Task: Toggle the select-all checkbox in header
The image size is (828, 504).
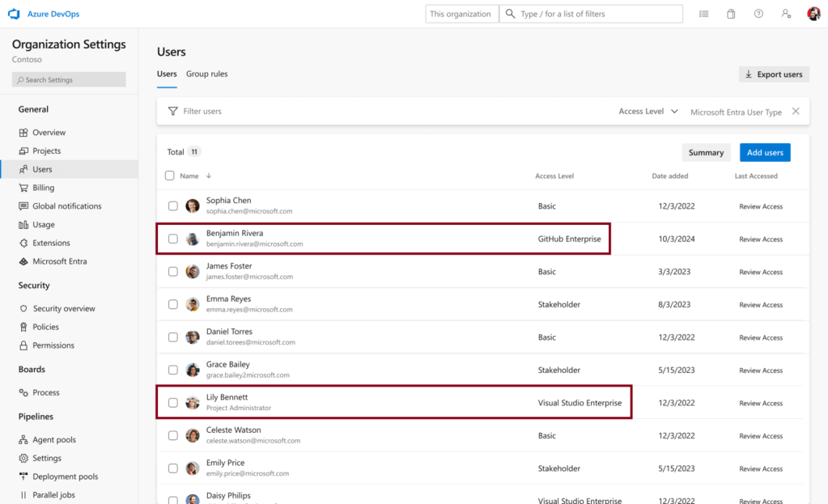Action: coord(169,176)
